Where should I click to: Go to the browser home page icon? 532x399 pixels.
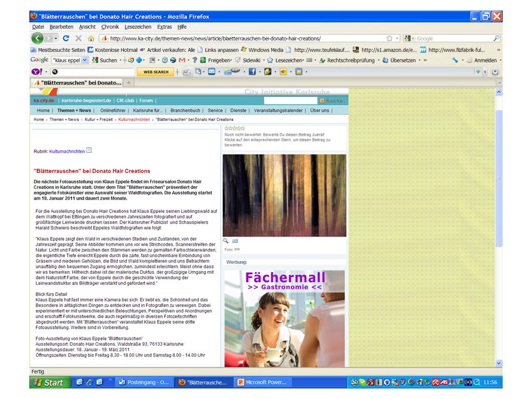92,38
